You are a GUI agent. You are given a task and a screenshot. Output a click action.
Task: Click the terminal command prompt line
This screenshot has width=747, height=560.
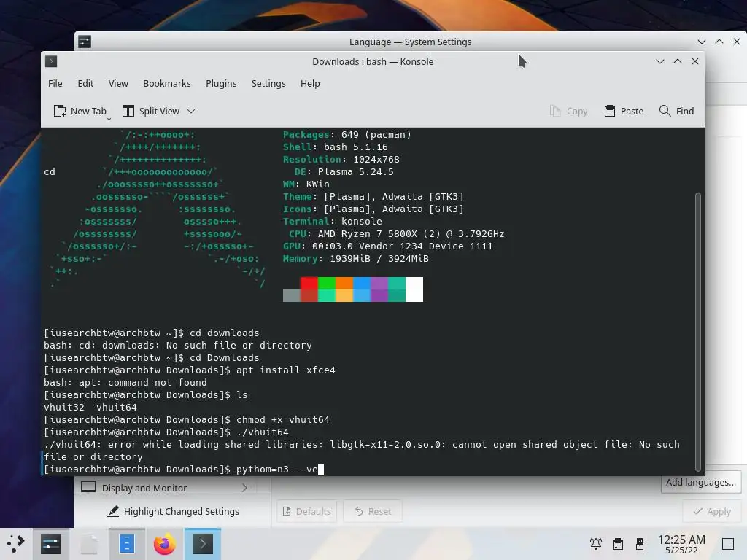184,469
